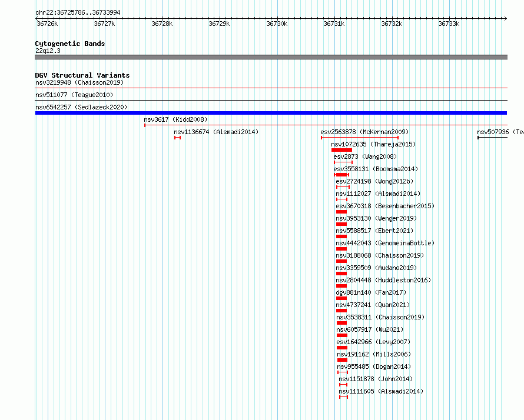Image resolution: width=524 pixels, height=420 pixels.
Task: Click nsv4737241 (Quan2021) label
Action: click(373, 305)
